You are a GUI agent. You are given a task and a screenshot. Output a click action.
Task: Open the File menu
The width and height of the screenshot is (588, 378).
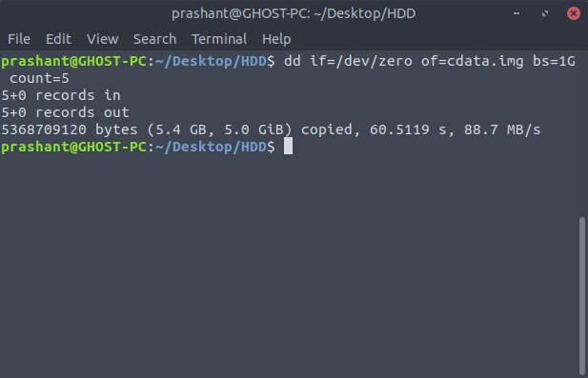(x=19, y=39)
